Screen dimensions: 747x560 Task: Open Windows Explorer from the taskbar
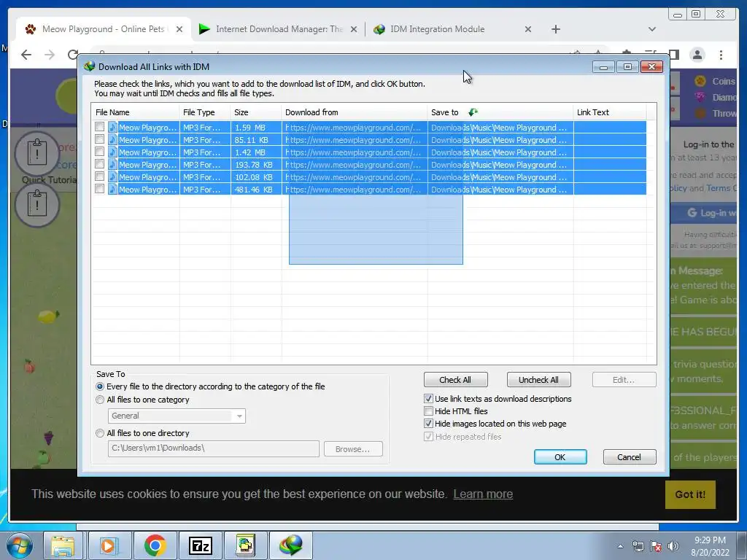pyautogui.click(x=63, y=545)
